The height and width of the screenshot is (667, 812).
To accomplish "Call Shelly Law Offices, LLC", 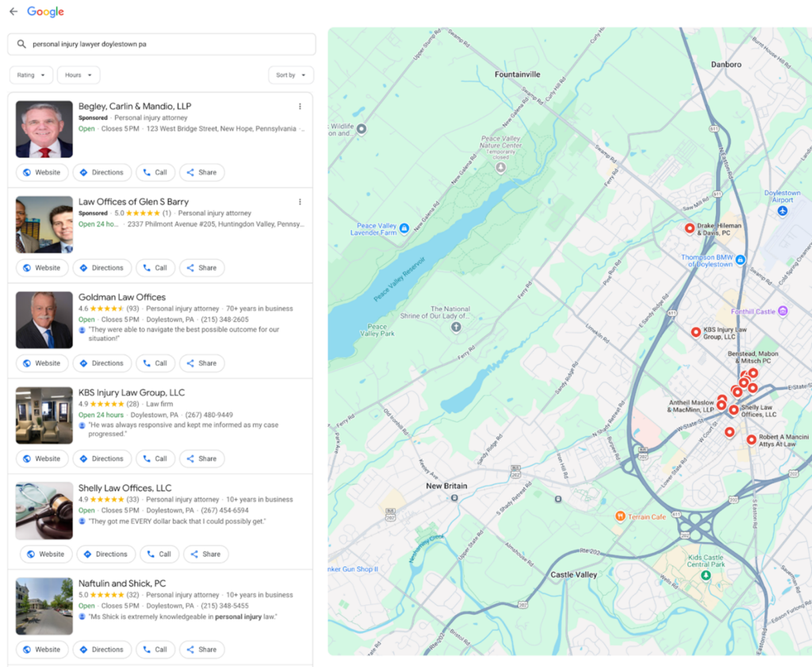I will click(x=159, y=554).
